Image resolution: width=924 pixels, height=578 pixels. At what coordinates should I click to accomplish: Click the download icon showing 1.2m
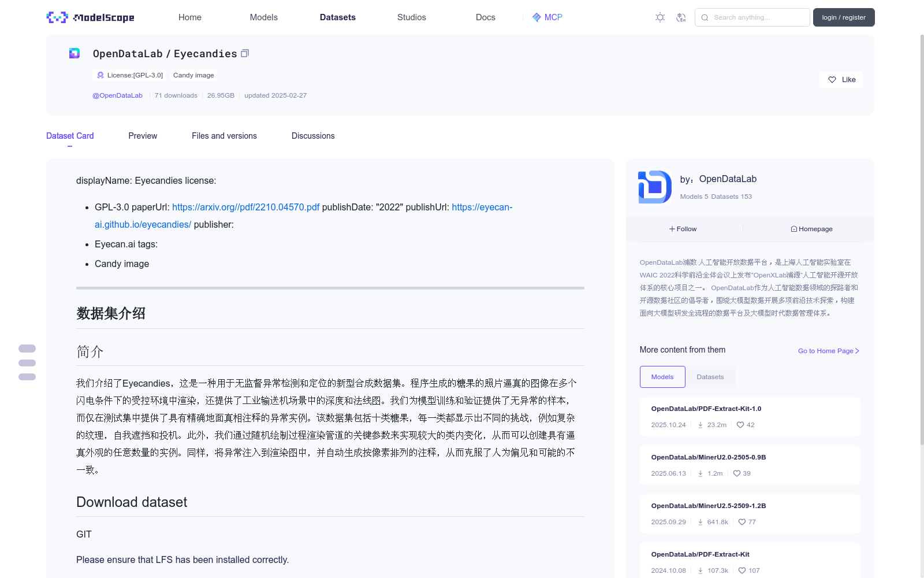701,473
